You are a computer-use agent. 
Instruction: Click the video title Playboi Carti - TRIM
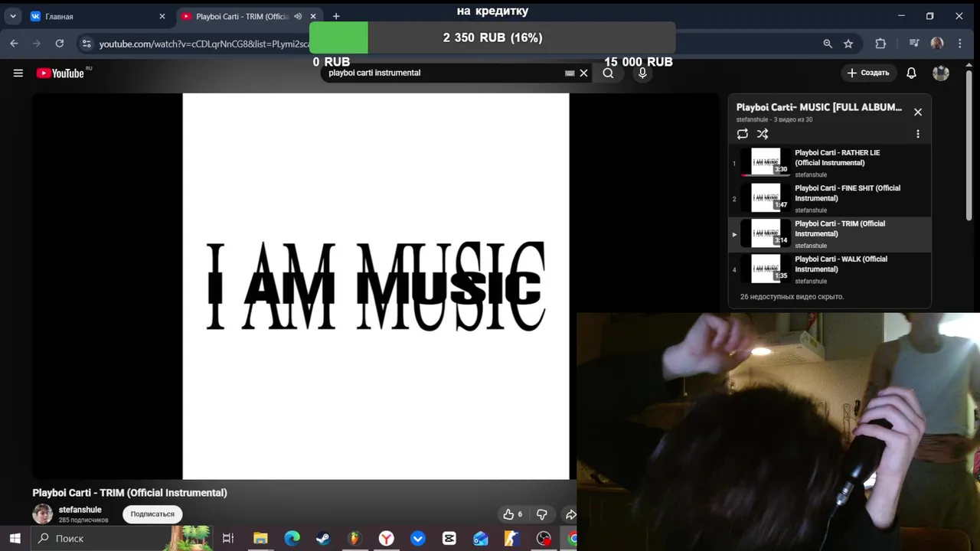pos(129,493)
